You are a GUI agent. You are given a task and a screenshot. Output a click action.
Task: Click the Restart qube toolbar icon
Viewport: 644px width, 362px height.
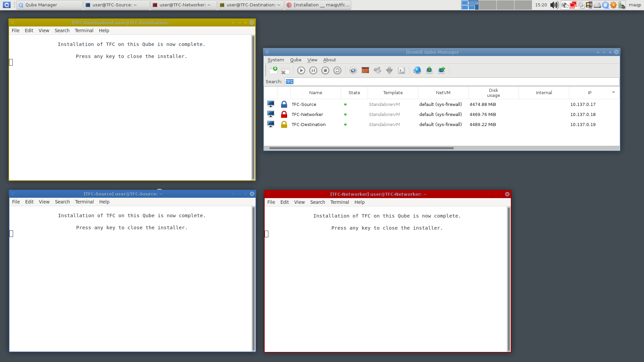(337, 70)
